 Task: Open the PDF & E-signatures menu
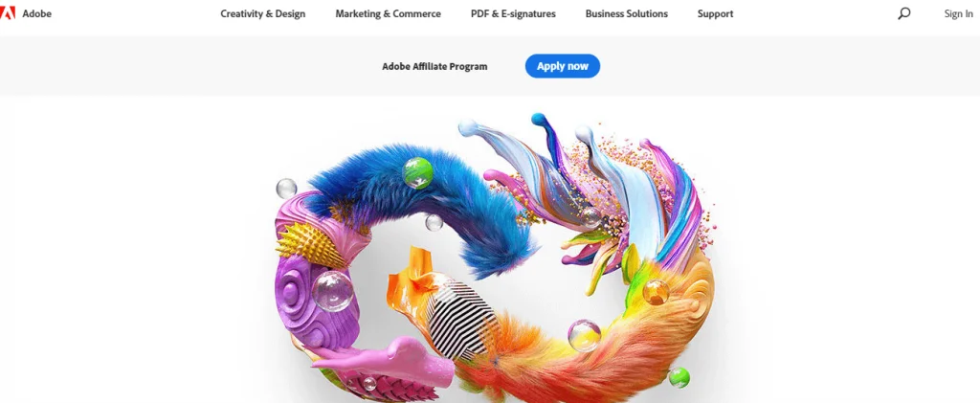pos(513,13)
